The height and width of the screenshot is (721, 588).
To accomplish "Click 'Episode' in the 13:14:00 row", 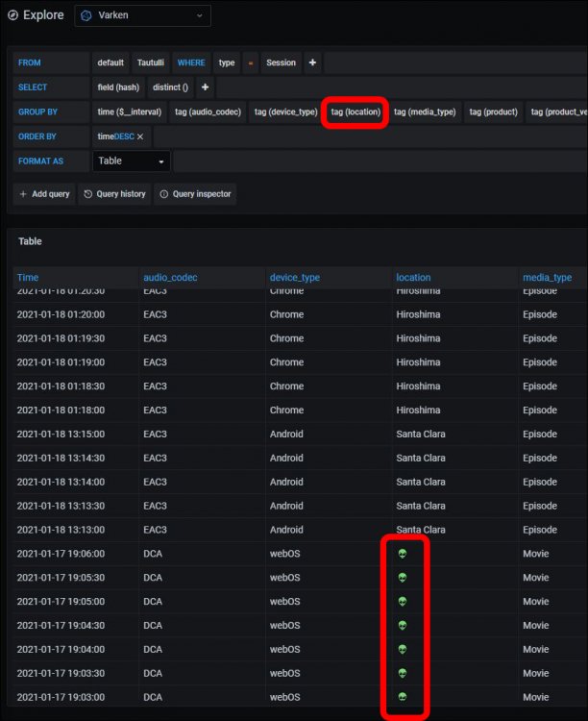I will 540,482.
